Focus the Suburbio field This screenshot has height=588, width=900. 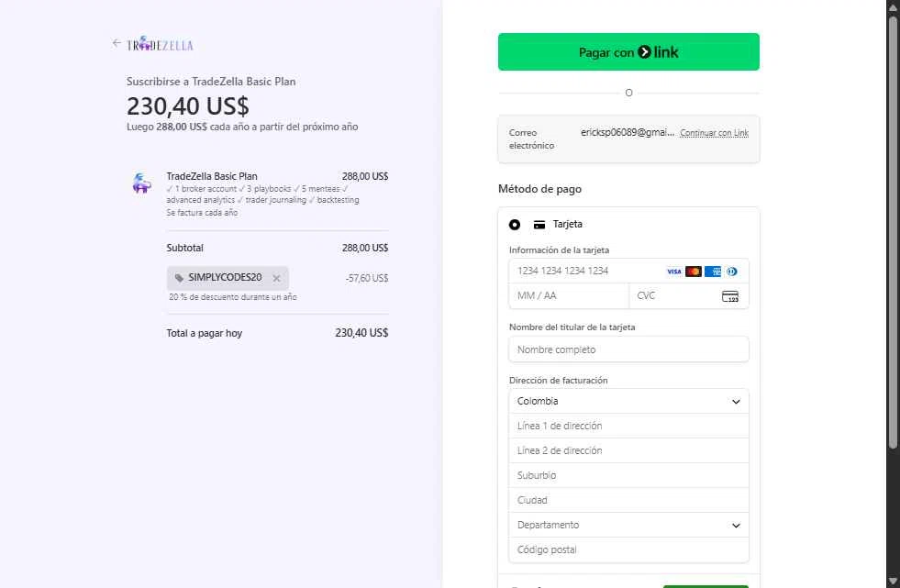click(628, 475)
